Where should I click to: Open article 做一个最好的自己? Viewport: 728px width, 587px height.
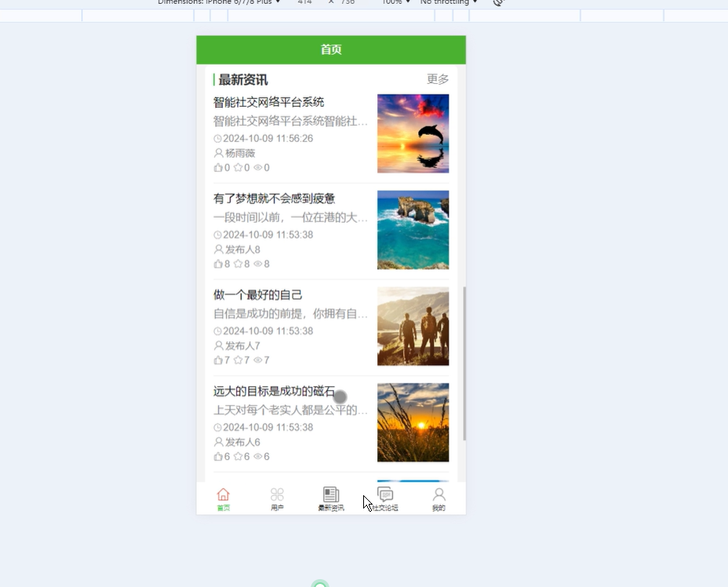pyautogui.click(x=257, y=295)
